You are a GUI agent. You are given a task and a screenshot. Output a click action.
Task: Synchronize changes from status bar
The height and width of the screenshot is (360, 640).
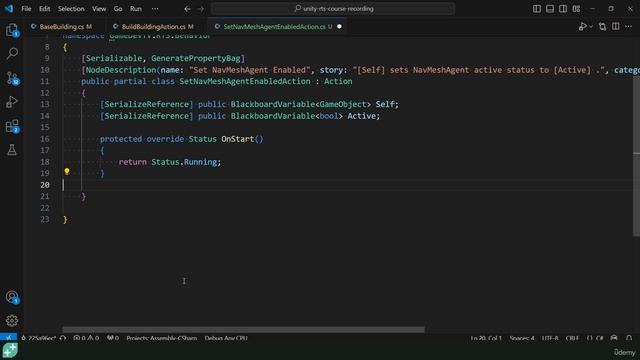pyautogui.click(x=63, y=338)
